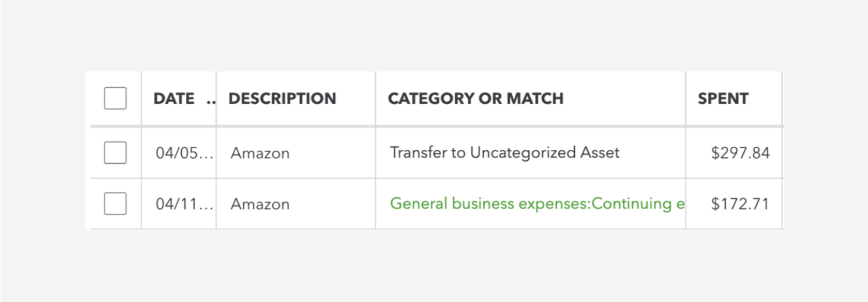868x302 pixels.
Task: Check the box for $172.71 transaction
Action: [x=115, y=204]
